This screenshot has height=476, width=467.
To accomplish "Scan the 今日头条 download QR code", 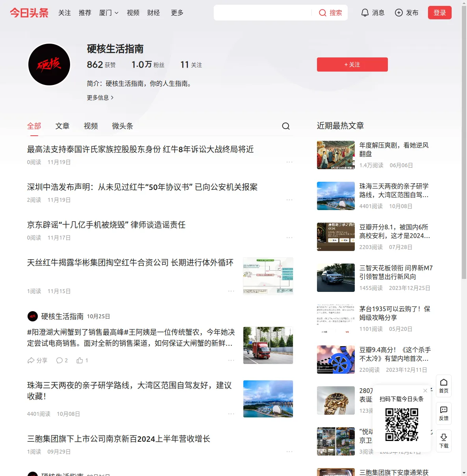I will pyautogui.click(x=402, y=424).
